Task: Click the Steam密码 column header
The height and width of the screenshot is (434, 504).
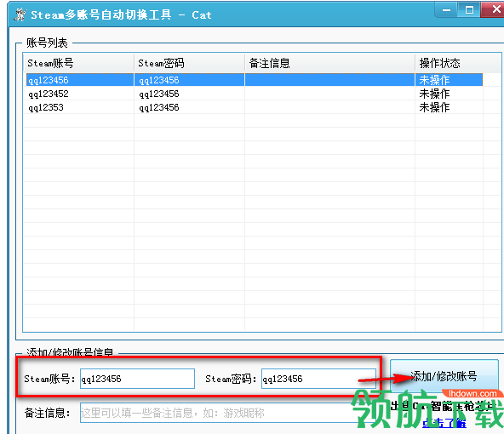Action: coord(189,63)
